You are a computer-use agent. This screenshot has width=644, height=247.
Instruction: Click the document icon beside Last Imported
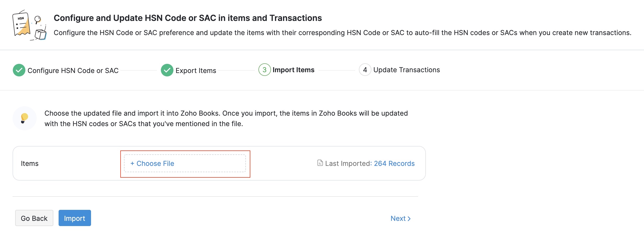[x=320, y=163]
